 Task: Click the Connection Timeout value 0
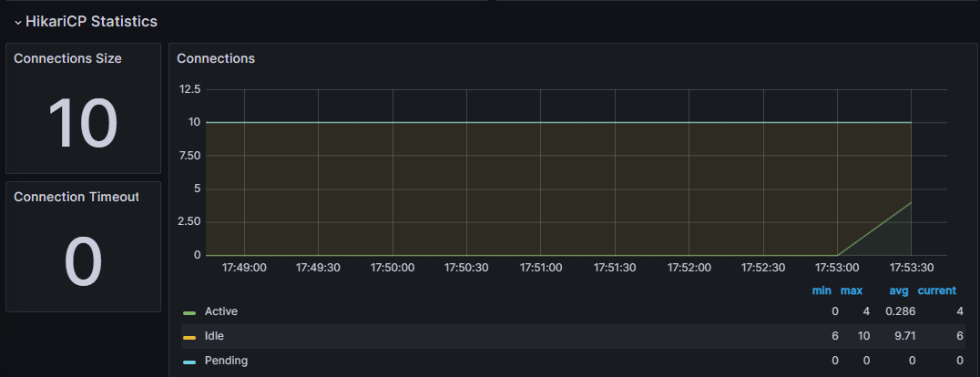pyautogui.click(x=83, y=262)
